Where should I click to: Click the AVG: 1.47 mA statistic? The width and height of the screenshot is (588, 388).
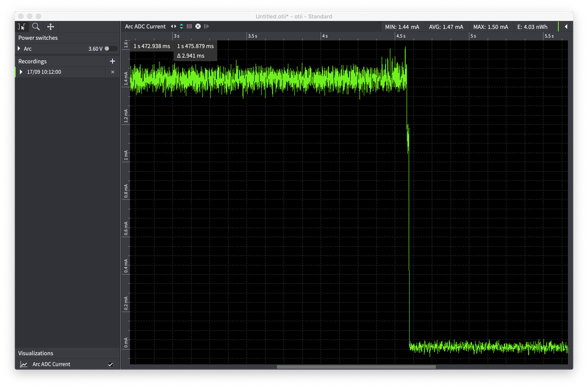446,27
